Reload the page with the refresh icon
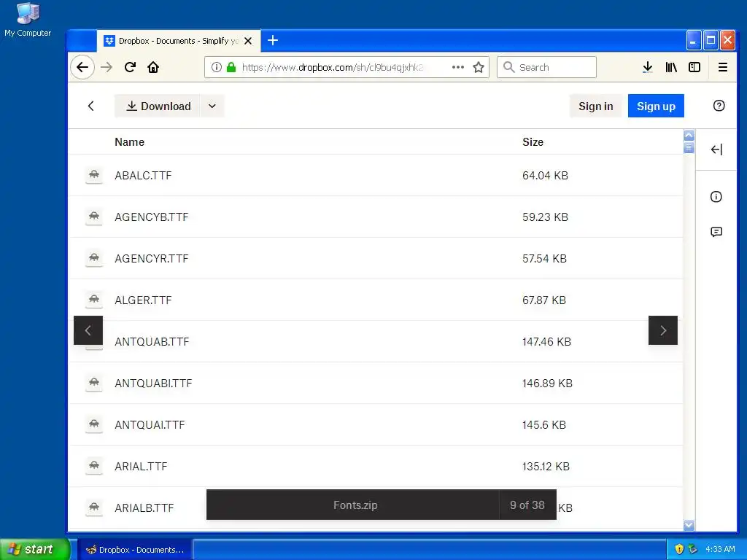Image resolution: width=747 pixels, height=560 pixels. (x=130, y=67)
